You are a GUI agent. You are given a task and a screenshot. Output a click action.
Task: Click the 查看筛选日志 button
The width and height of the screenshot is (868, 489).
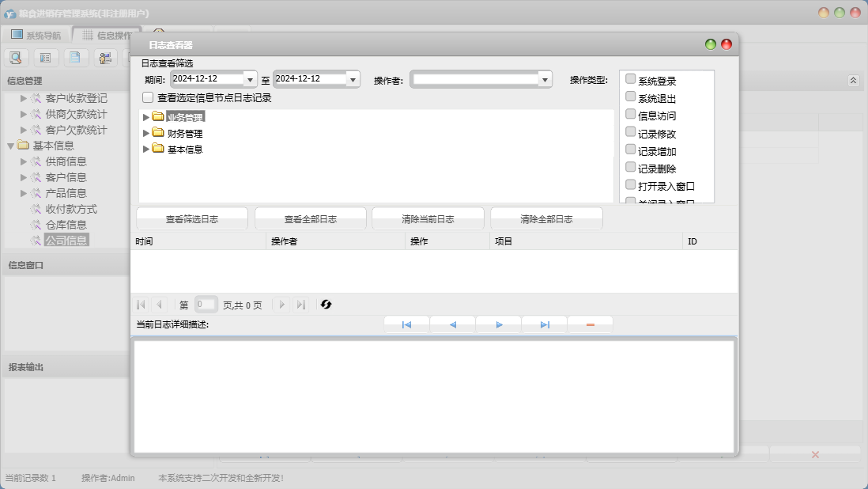click(x=192, y=218)
